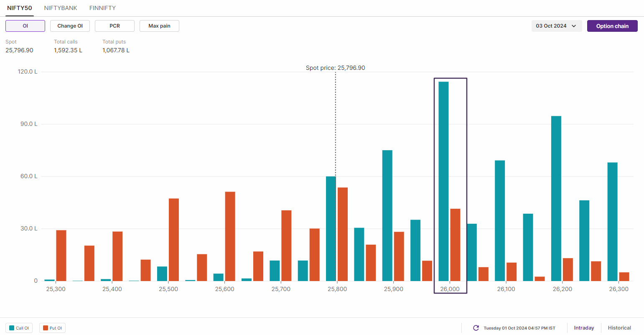The image size is (644, 335).
Task: Switch to Intraday mode
Action: [584, 328]
